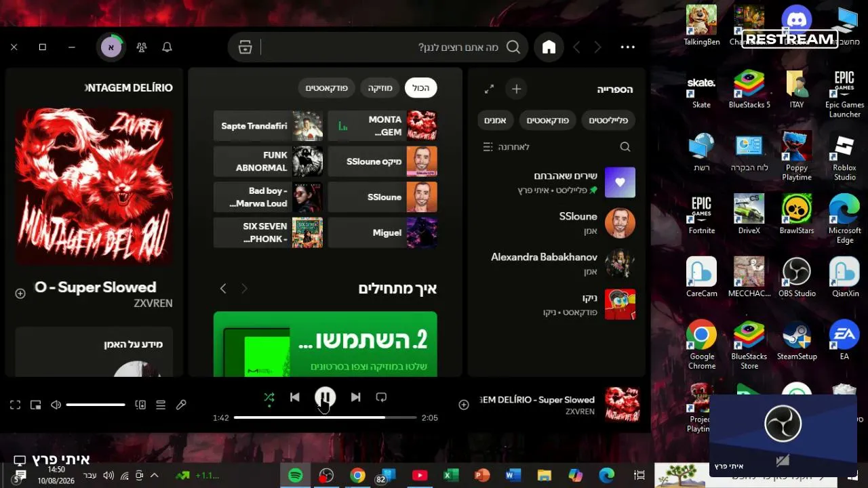Open Word from the taskbar
The width and height of the screenshot is (868, 488).
tap(513, 476)
